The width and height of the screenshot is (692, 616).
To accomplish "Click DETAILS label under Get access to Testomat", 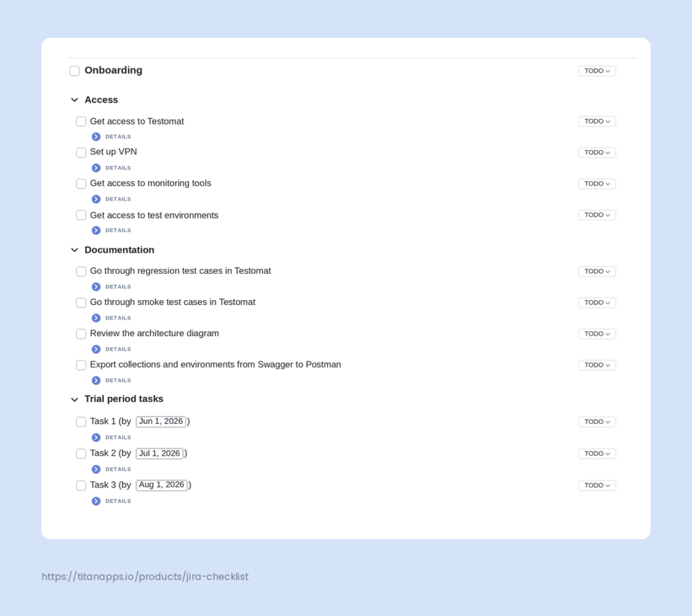I will pos(118,137).
